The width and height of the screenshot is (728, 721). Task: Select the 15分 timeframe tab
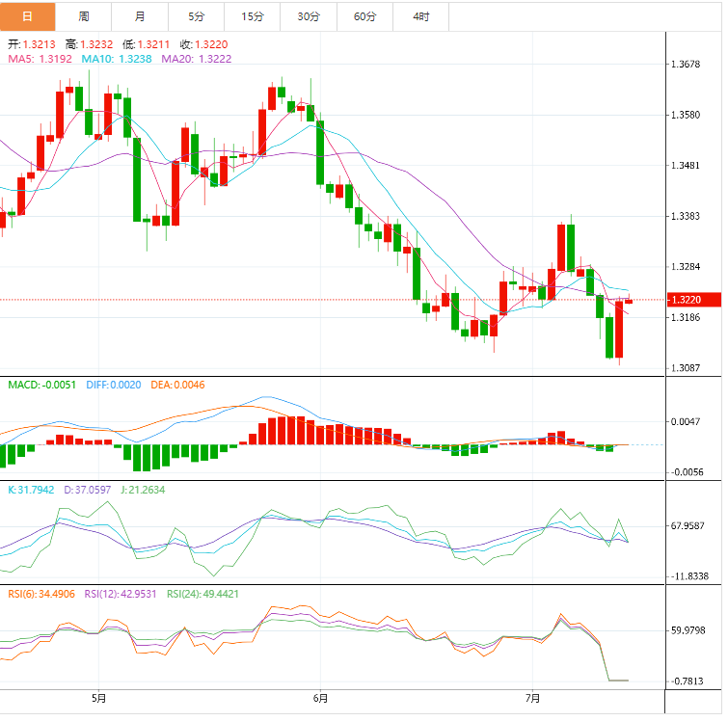pos(253,16)
